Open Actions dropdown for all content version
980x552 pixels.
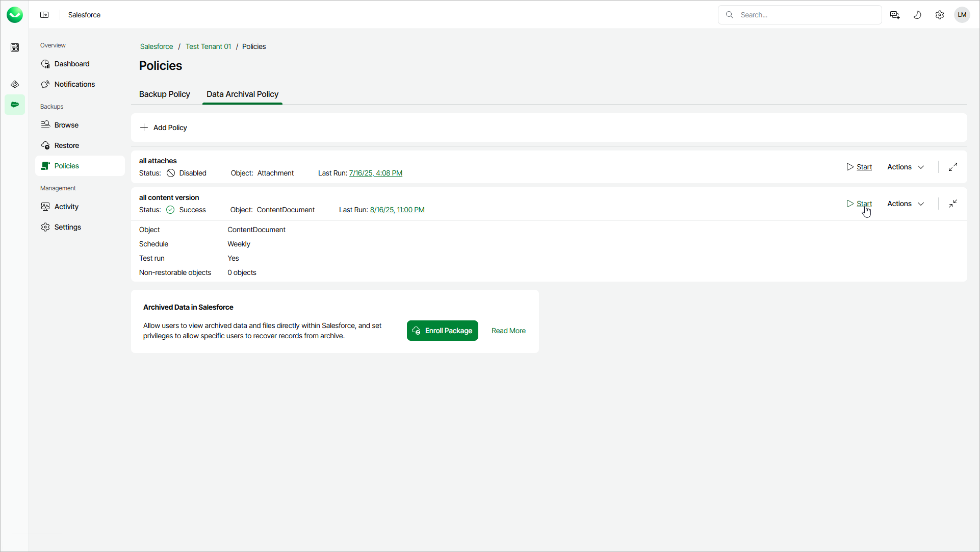point(906,204)
